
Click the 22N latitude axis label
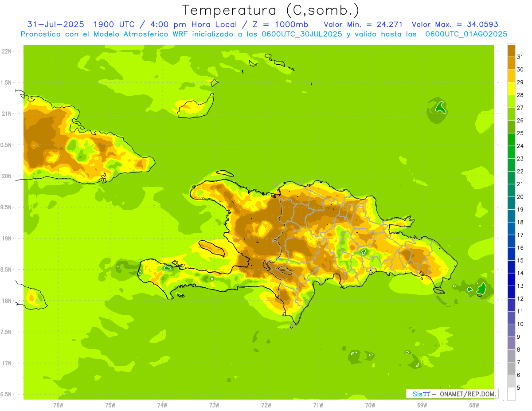pyautogui.click(x=8, y=51)
